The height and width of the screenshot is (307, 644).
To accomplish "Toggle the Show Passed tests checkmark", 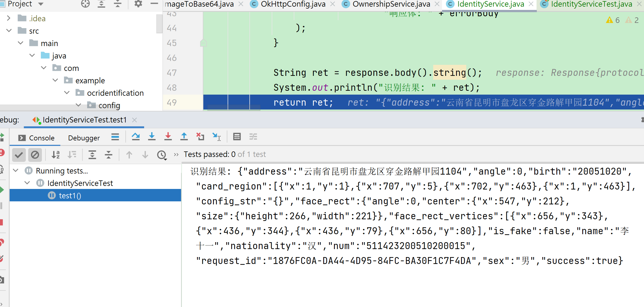I will tap(19, 155).
